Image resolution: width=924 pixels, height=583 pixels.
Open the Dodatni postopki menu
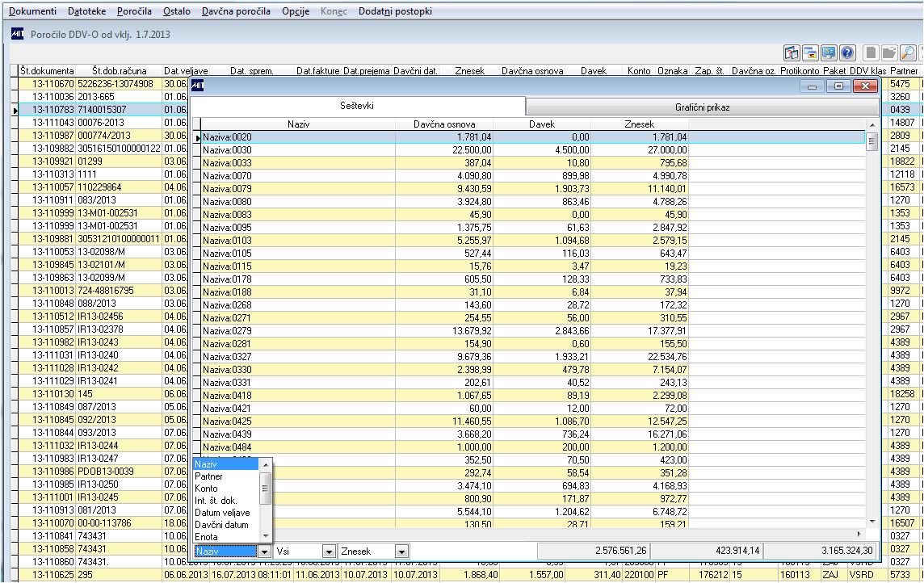pyautogui.click(x=395, y=11)
